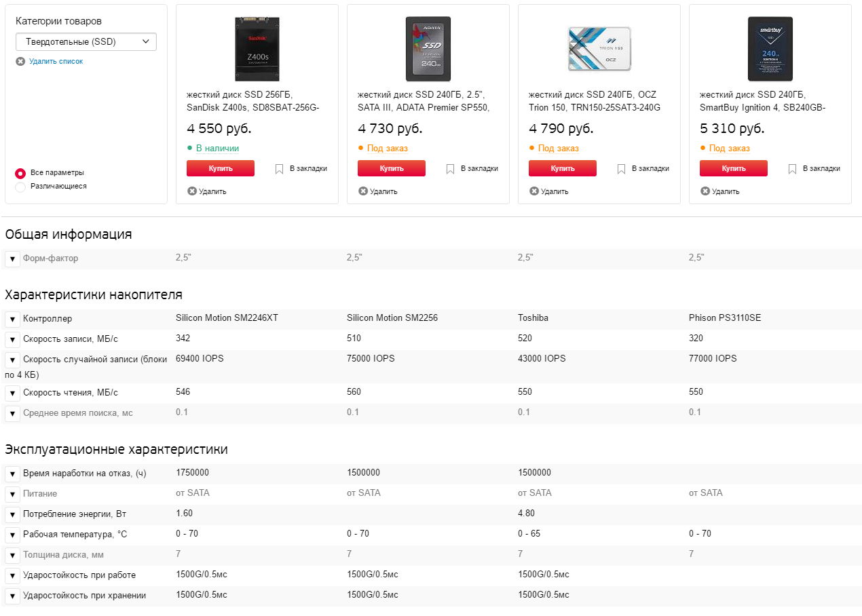Toggle 'Время наработки на отказ' row arrow
The image size is (862, 616).
pyautogui.click(x=12, y=474)
